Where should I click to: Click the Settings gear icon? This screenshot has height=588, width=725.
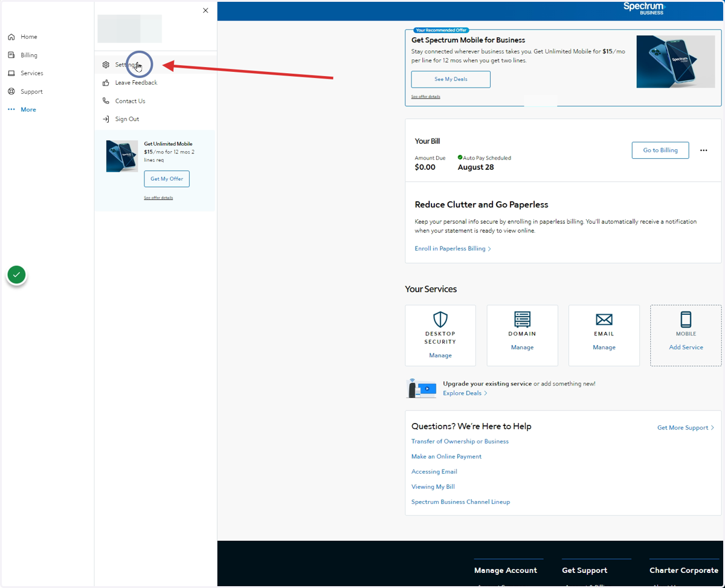(x=106, y=65)
